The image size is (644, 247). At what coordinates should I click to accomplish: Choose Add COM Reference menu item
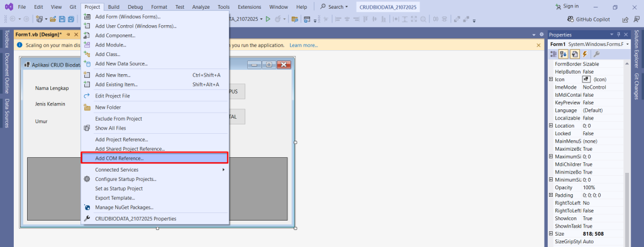point(155,158)
